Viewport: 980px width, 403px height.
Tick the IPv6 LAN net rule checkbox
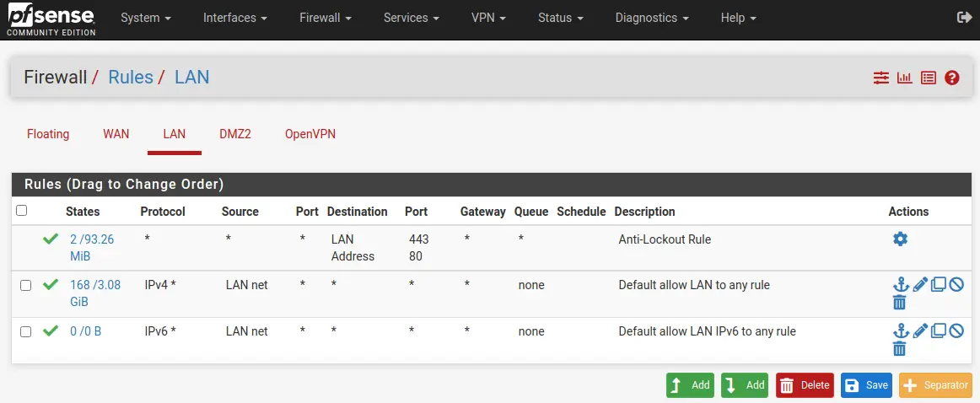25,332
